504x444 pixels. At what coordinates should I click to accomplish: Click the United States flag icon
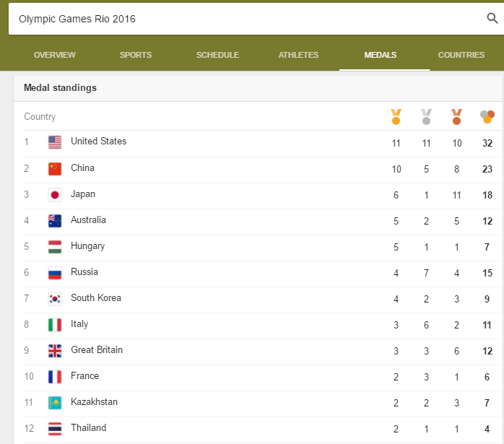click(55, 142)
